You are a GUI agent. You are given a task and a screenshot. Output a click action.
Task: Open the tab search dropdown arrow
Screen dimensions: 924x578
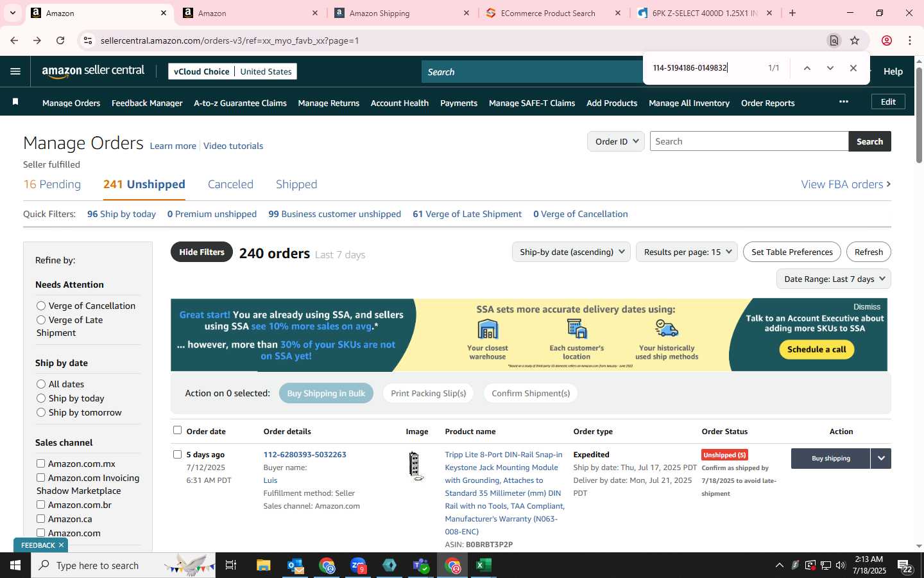[12, 13]
